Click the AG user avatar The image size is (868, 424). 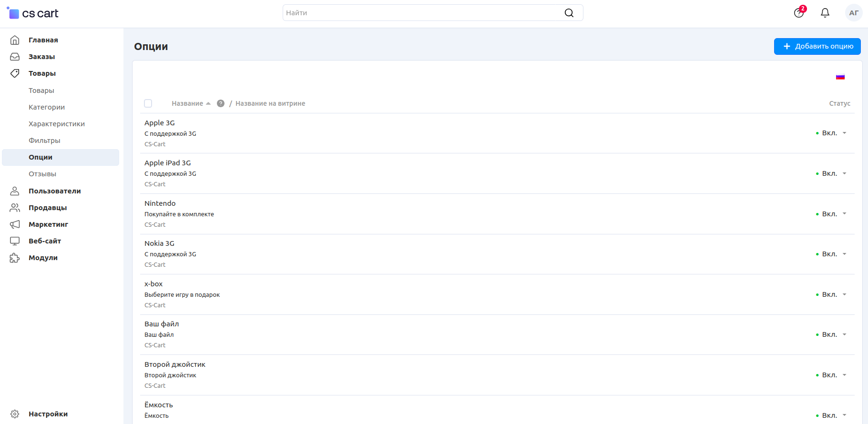pyautogui.click(x=853, y=13)
